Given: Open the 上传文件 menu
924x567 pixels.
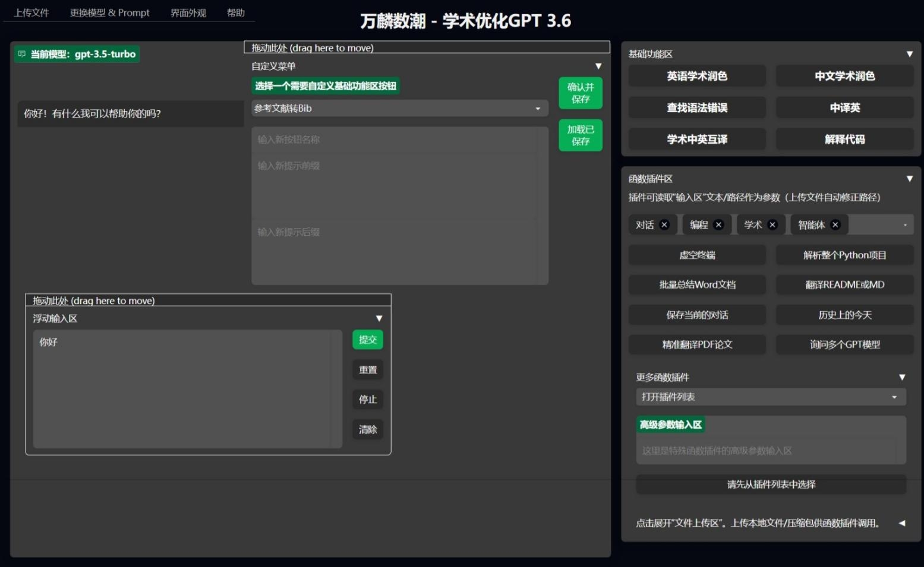Looking at the screenshot, I should pyautogui.click(x=31, y=12).
